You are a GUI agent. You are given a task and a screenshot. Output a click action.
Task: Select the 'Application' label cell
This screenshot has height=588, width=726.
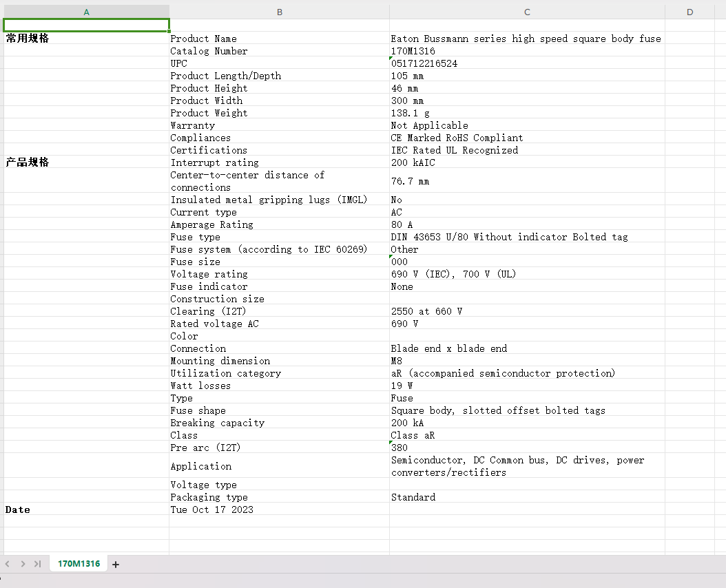pos(280,466)
